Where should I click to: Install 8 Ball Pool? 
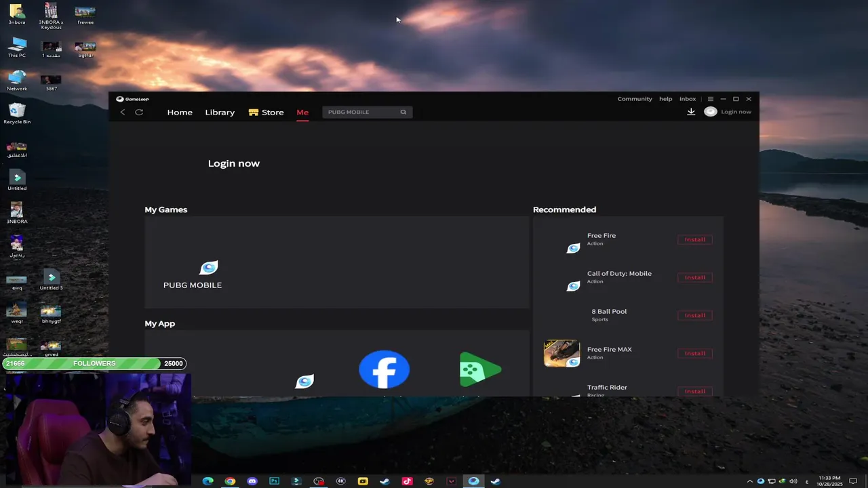[x=695, y=315]
